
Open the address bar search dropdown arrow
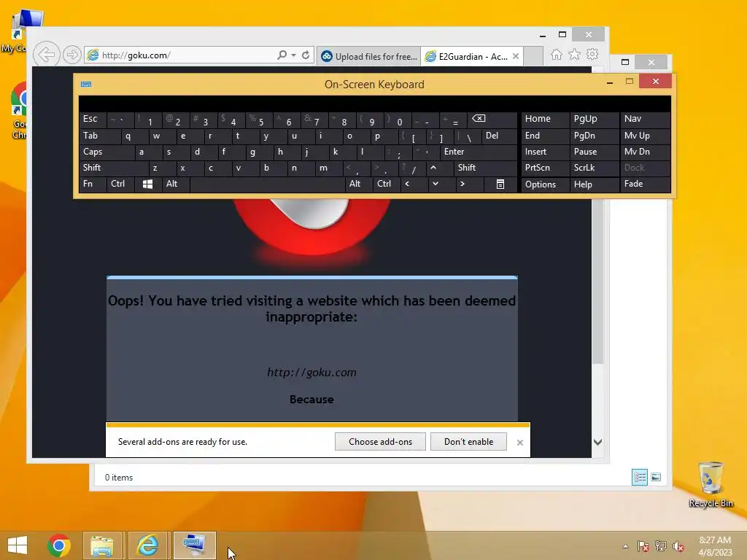[293, 55]
